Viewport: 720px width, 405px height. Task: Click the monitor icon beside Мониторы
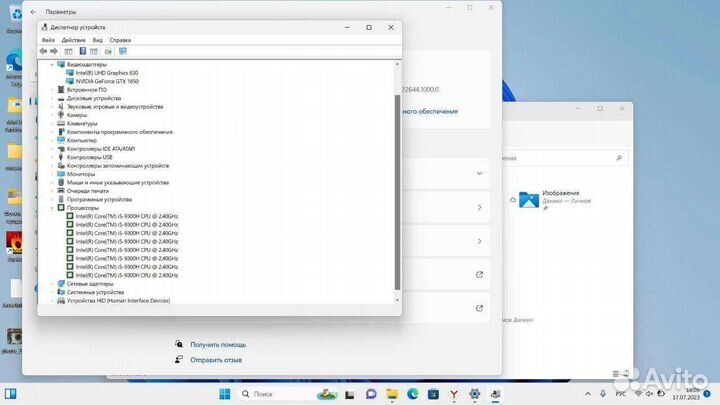pos(61,174)
